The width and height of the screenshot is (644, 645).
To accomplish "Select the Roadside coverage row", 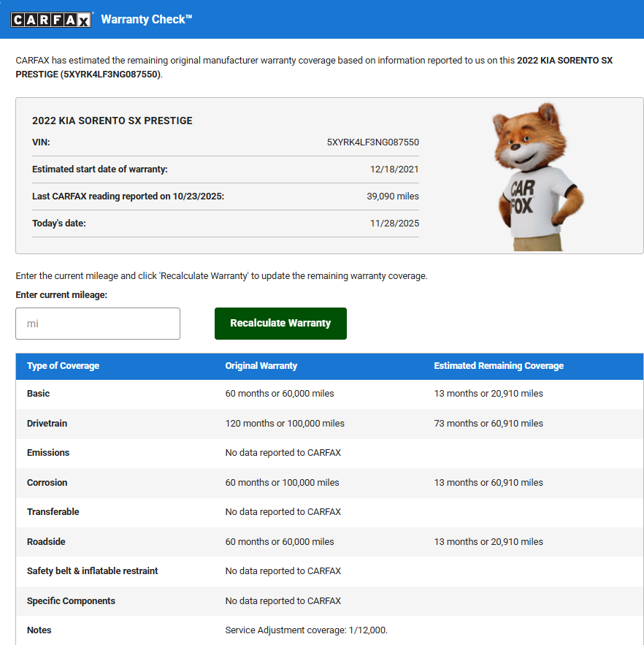I will click(329, 542).
